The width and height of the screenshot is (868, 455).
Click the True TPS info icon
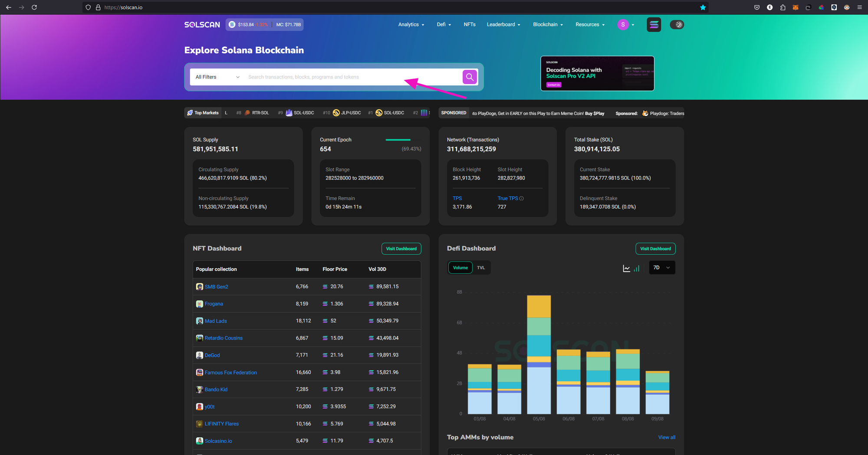[x=522, y=199]
